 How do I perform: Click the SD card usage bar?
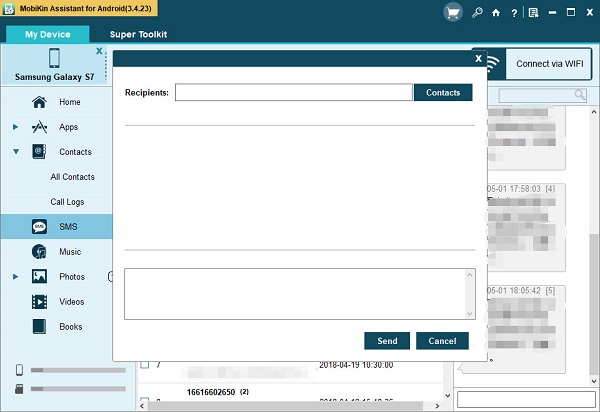(78, 389)
